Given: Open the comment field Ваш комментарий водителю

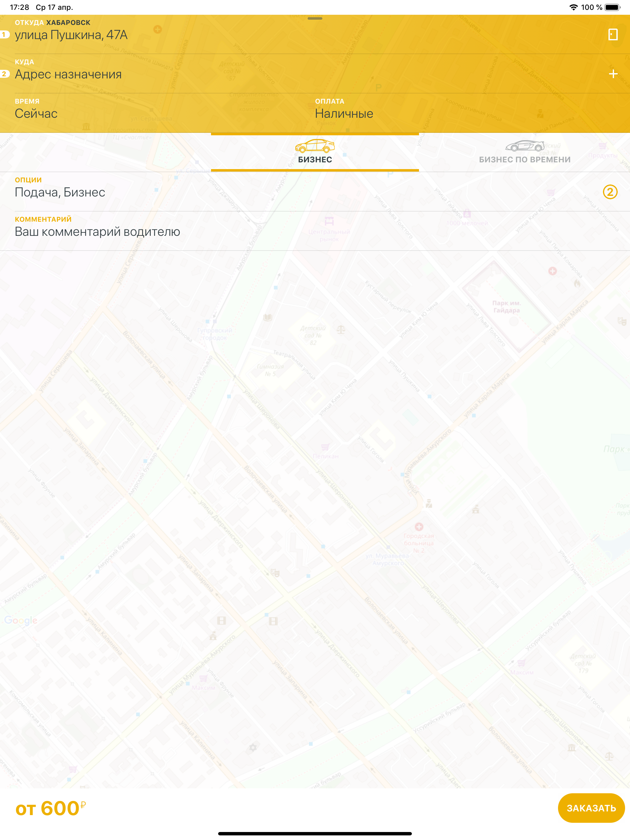Looking at the screenshot, I should [315, 231].
